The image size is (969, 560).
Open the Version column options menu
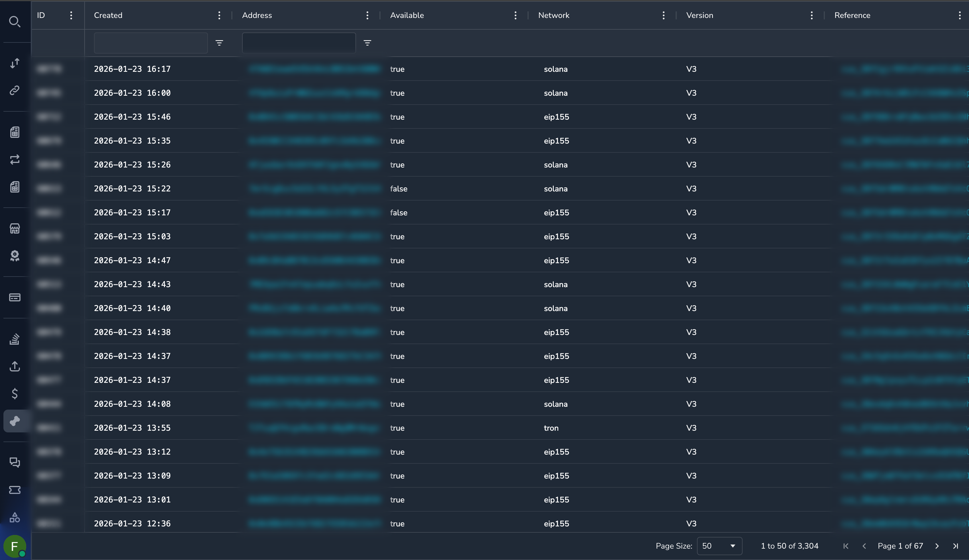(811, 15)
